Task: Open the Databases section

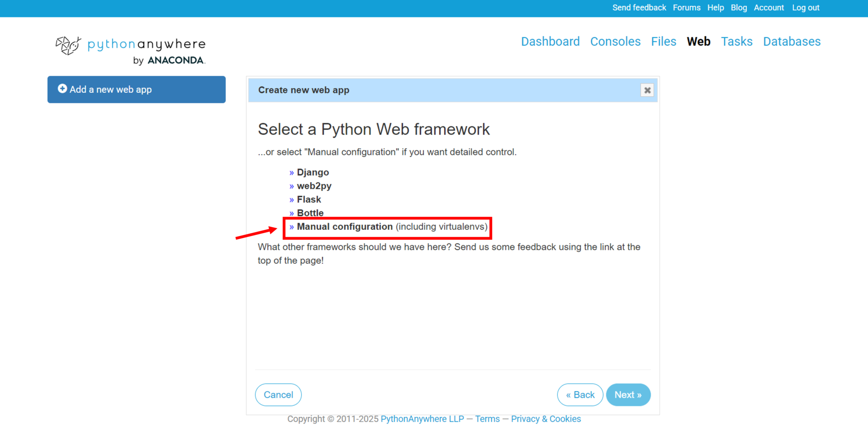Action: [x=791, y=41]
